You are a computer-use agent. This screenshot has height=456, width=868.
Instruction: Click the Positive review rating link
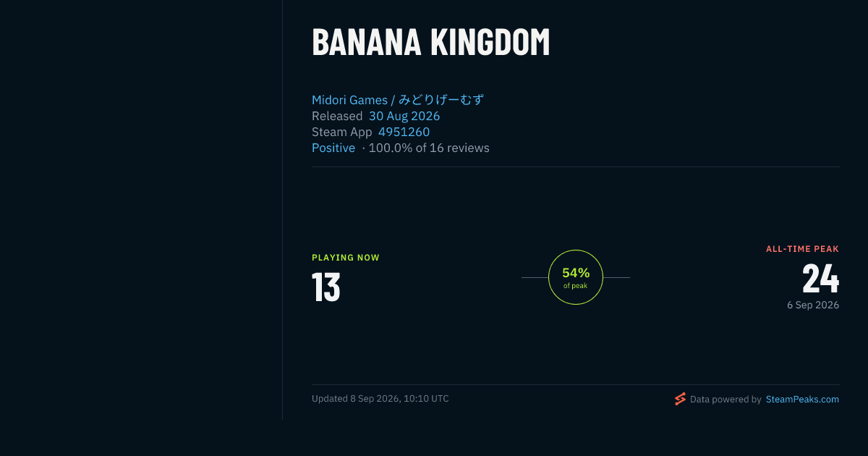tap(333, 148)
